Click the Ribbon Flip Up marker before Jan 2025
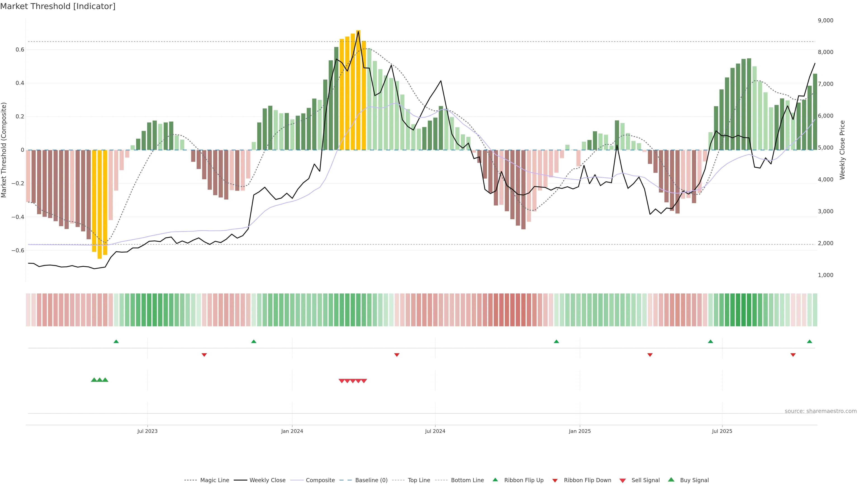This screenshot has height=488, width=868. pyautogui.click(x=556, y=342)
